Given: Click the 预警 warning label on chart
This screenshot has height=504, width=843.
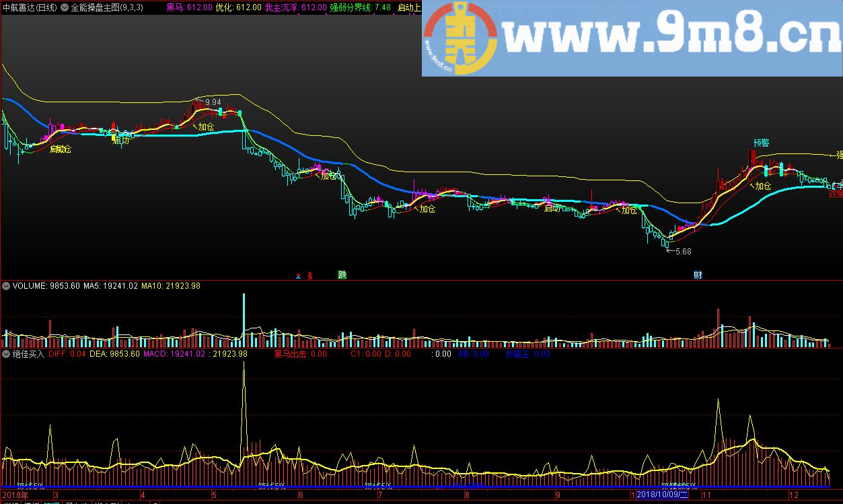Looking at the screenshot, I should point(761,143).
